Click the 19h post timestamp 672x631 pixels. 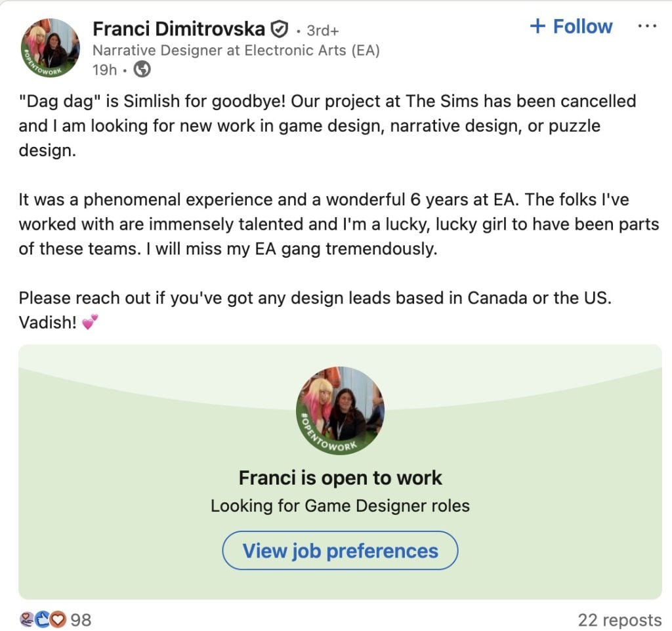[105, 68]
